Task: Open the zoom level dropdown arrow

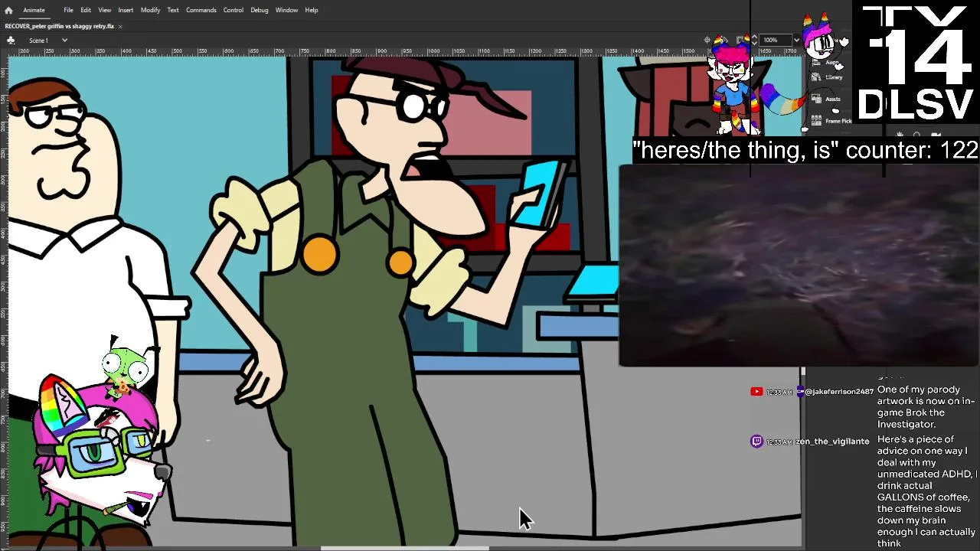Action: click(796, 40)
